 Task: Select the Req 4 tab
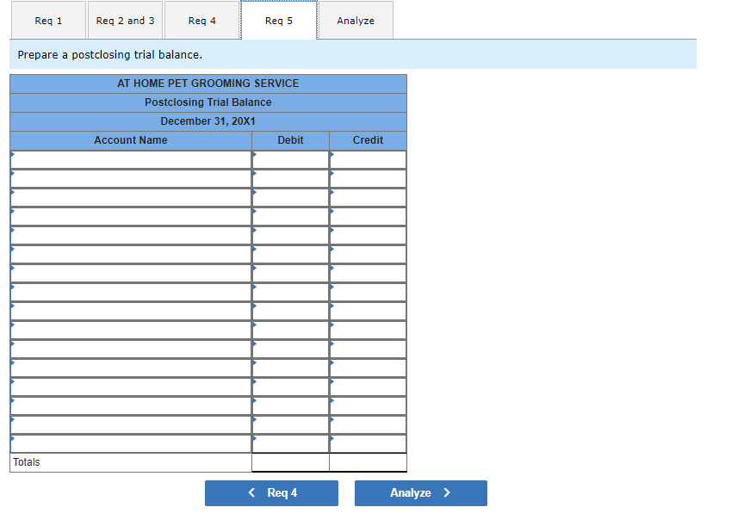pos(201,20)
